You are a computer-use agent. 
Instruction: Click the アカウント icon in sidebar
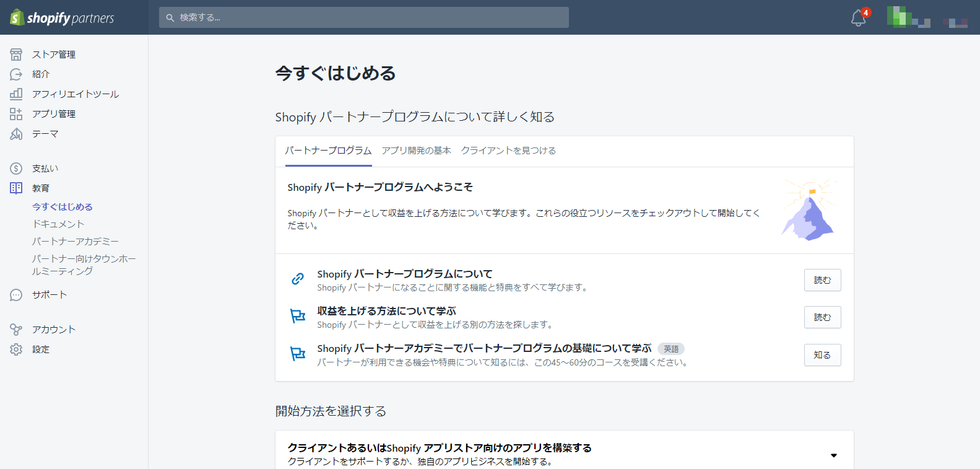16,330
